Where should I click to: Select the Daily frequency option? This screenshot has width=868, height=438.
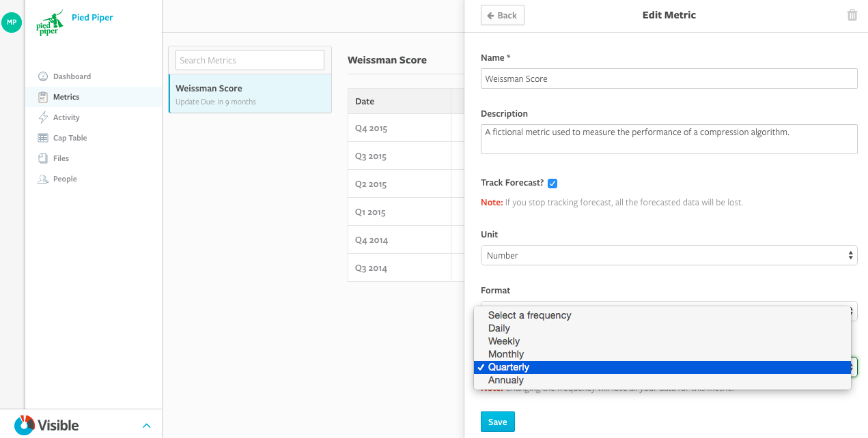point(499,328)
